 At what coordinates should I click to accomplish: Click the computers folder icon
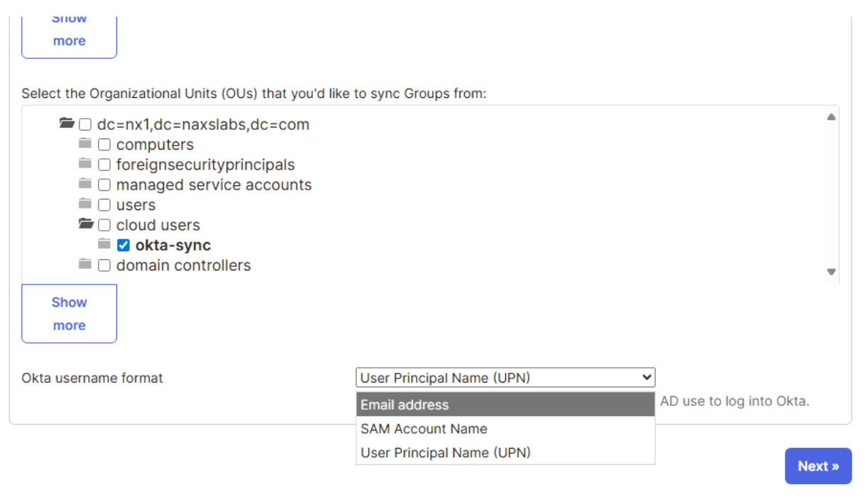point(85,143)
